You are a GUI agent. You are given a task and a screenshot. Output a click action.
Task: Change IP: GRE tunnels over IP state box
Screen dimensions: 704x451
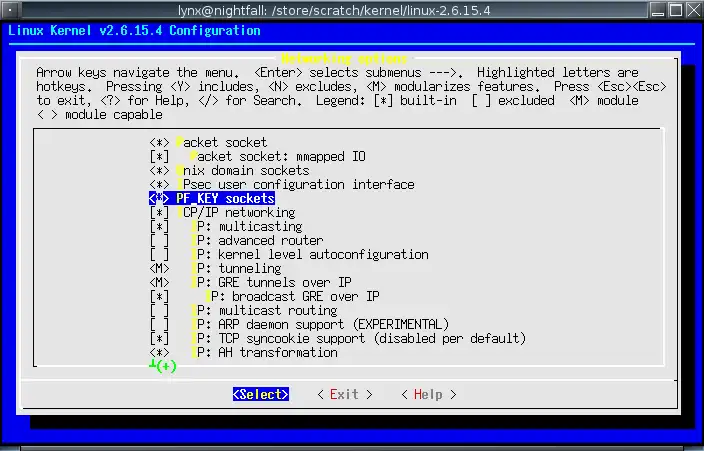click(x=159, y=283)
